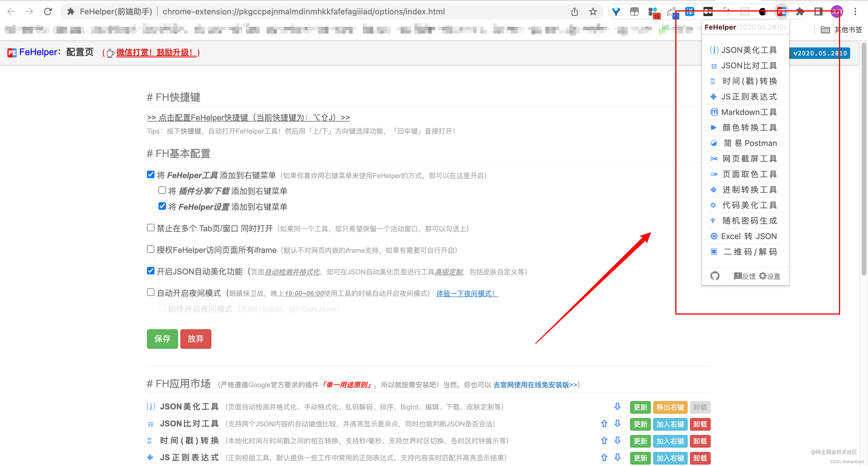The height and width of the screenshot is (466, 868).
Task: Click 更新 for JSON美化工具
Action: click(x=640, y=407)
